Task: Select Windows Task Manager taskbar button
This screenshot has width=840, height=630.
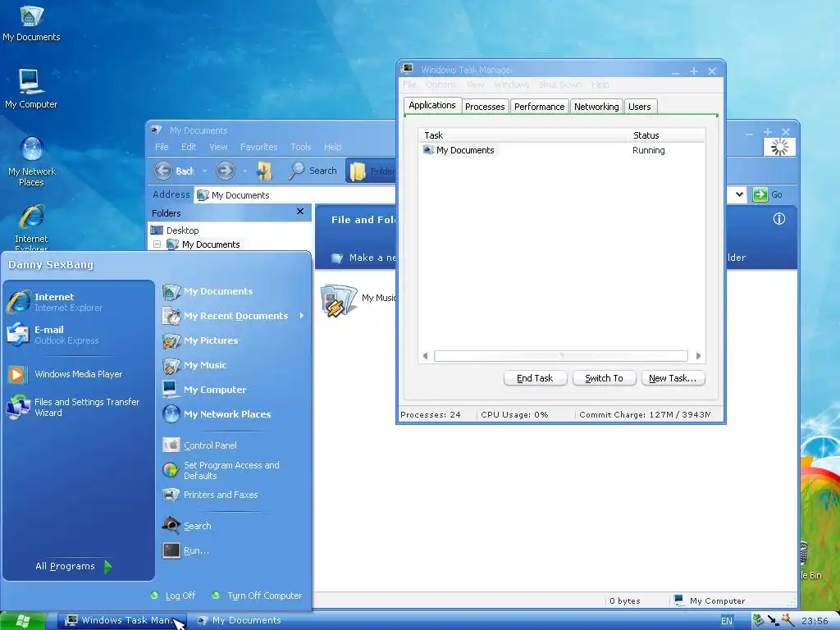Action: pyautogui.click(x=122, y=620)
